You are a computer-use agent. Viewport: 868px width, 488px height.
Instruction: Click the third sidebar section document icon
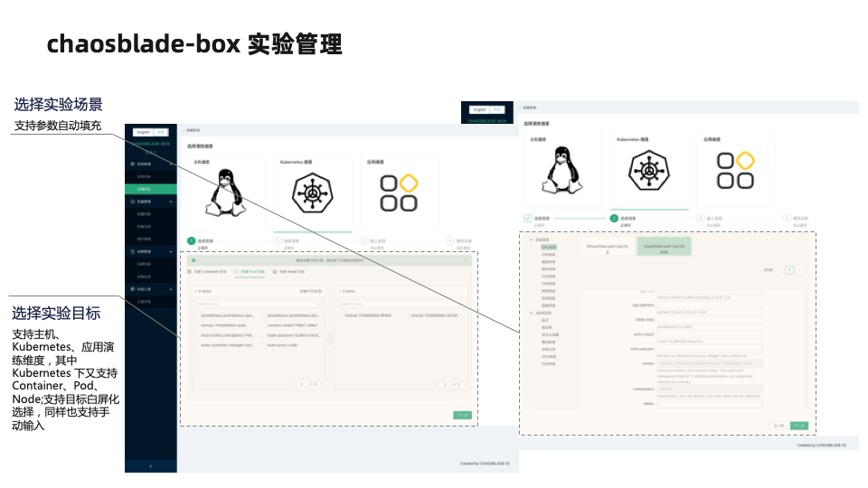pyautogui.click(x=133, y=252)
